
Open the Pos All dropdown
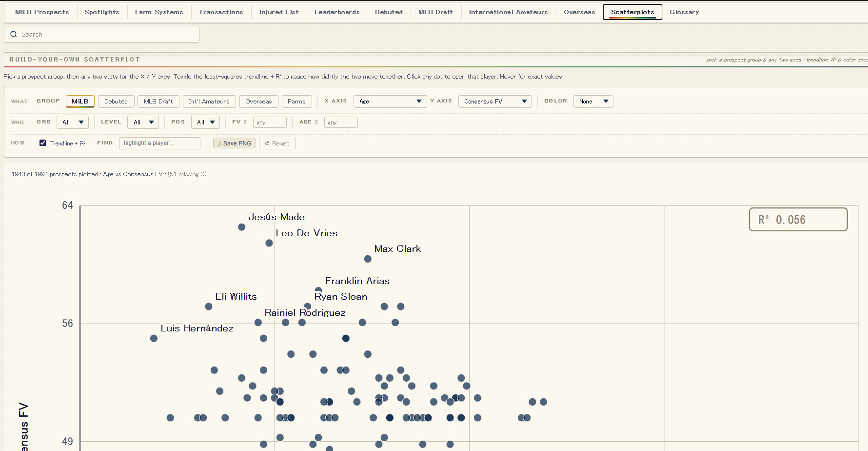tap(205, 123)
